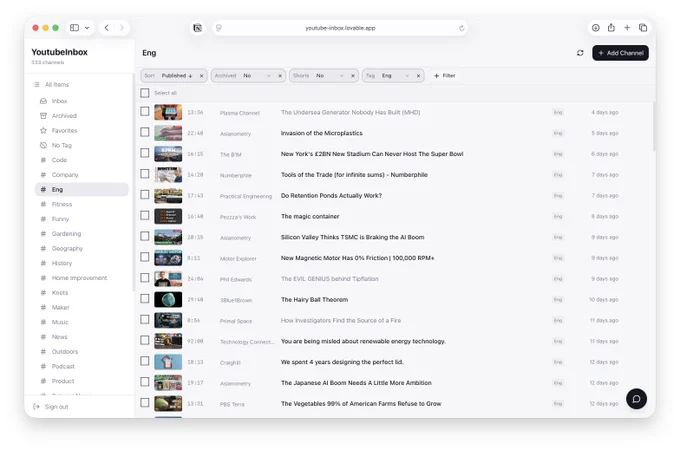Go forward with the browser forward arrow
This screenshot has height=450, width=680.
click(122, 28)
